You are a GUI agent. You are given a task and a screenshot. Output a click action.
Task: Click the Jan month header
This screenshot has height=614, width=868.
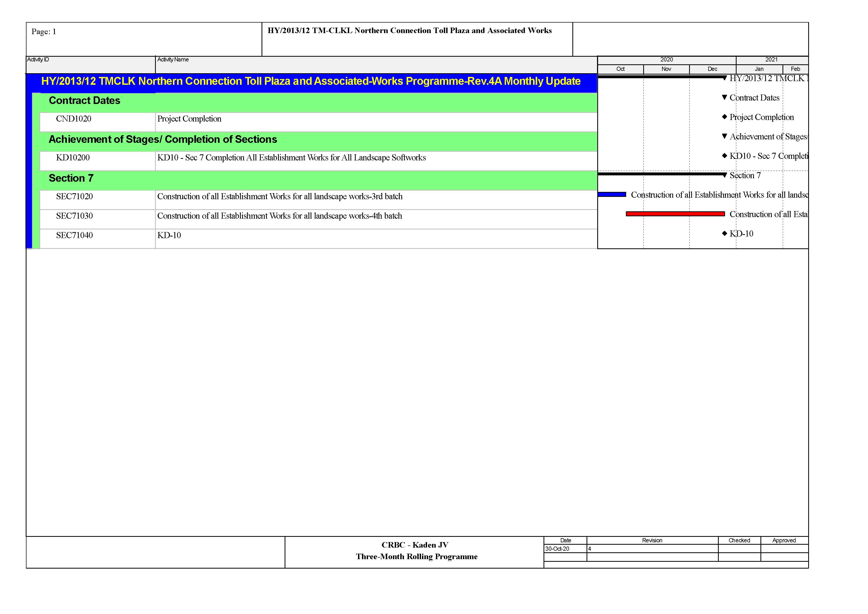click(x=759, y=69)
